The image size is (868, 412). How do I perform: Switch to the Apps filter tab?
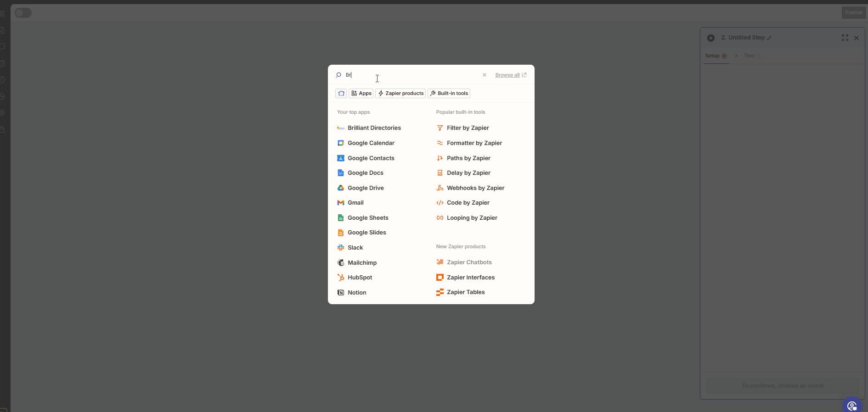point(361,93)
